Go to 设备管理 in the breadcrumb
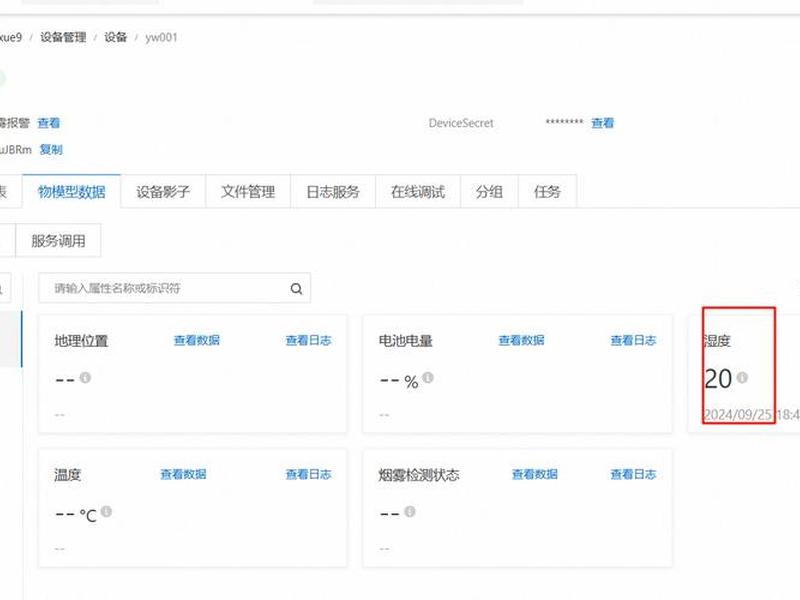Viewport: 800px width, 600px height. pos(63,37)
